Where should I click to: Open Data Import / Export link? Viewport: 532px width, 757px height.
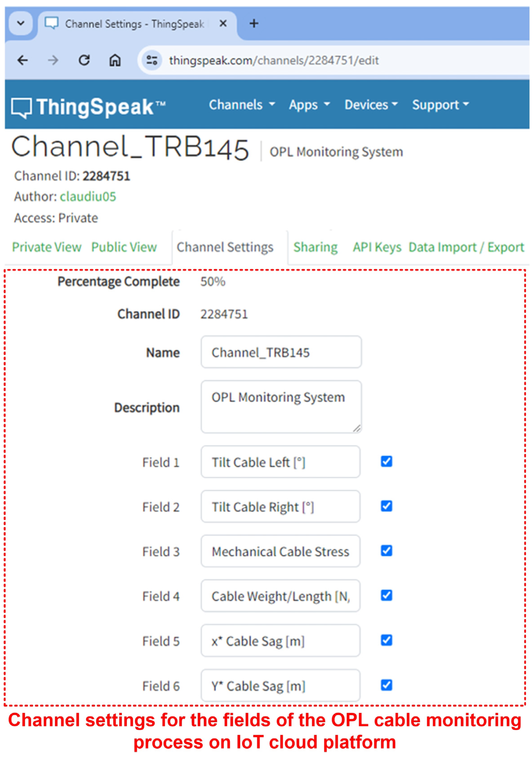(466, 247)
